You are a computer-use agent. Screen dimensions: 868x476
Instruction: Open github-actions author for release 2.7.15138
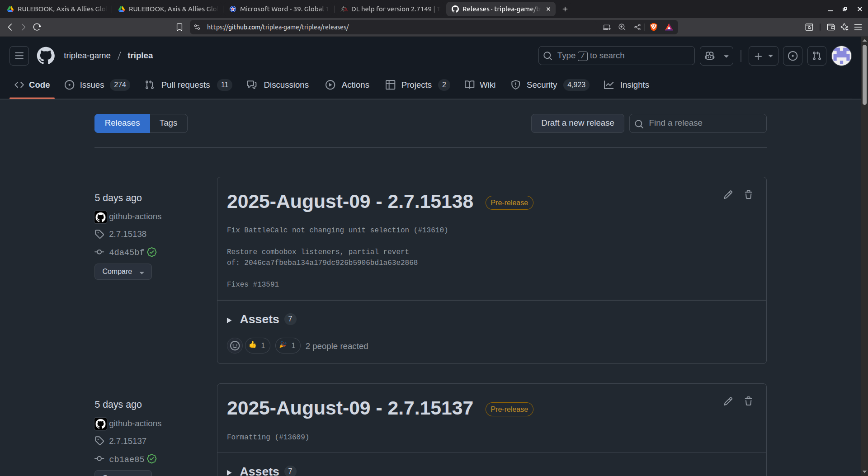[135, 217]
